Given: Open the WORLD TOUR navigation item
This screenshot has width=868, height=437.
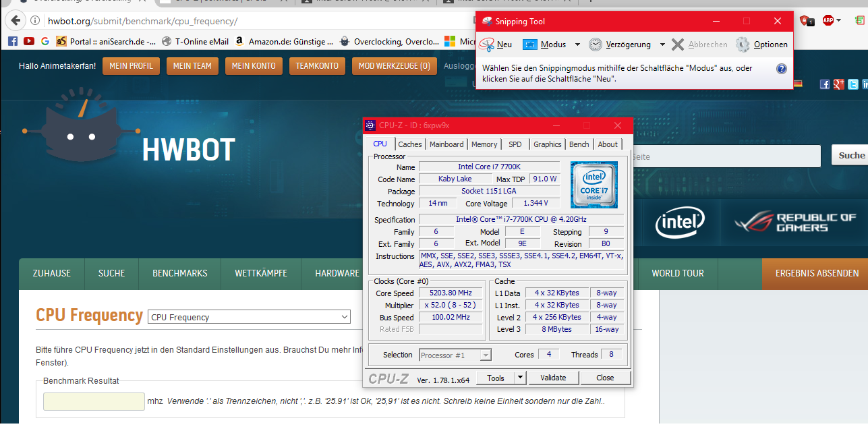Looking at the screenshot, I should pyautogui.click(x=678, y=273).
